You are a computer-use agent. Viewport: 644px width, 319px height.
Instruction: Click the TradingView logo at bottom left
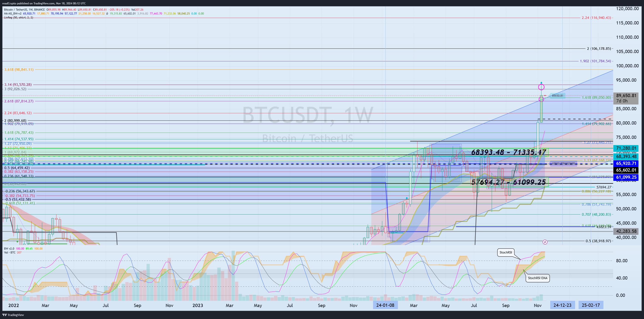pos(13,315)
